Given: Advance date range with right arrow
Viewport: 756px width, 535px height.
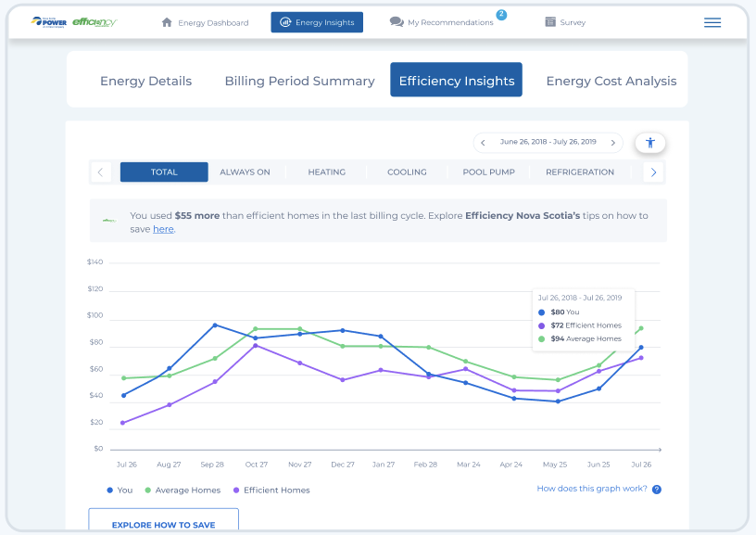Looking at the screenshot, I should tap(612, 143).
